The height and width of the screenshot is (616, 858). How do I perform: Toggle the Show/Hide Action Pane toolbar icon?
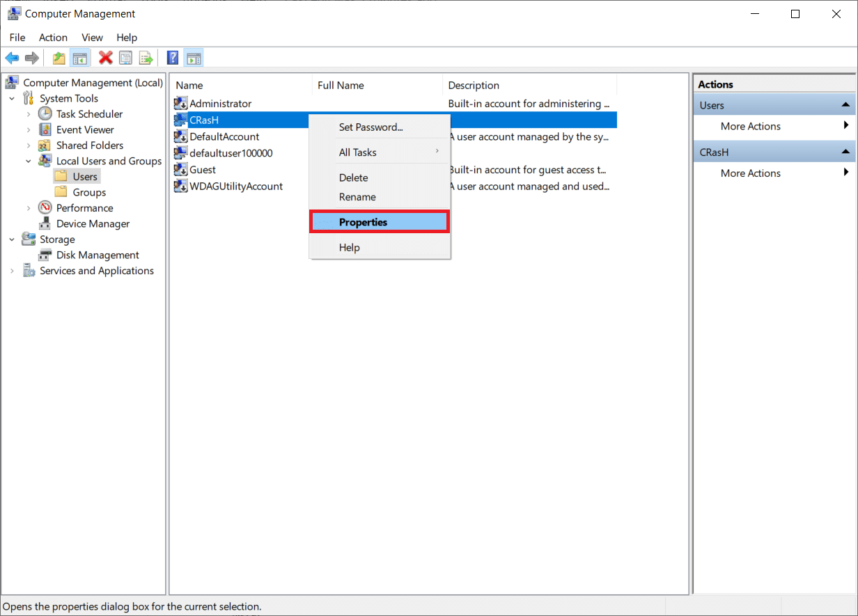pyautogui.click(x=194, y=58)
